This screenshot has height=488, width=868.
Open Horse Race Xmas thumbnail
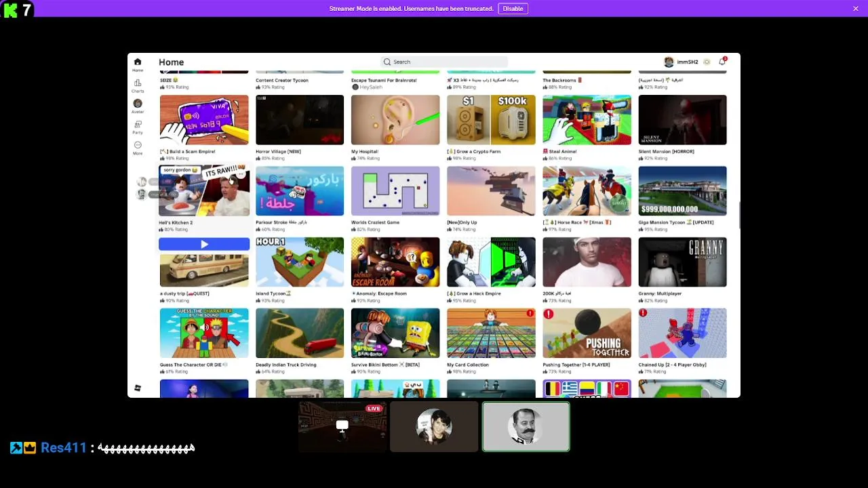pyautogui.click(x=587, y=191)
